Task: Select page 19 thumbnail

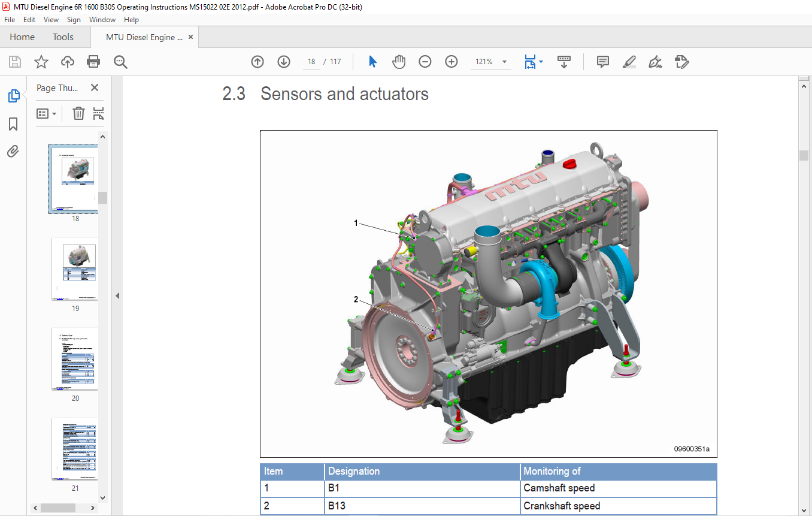Action: 75,269
